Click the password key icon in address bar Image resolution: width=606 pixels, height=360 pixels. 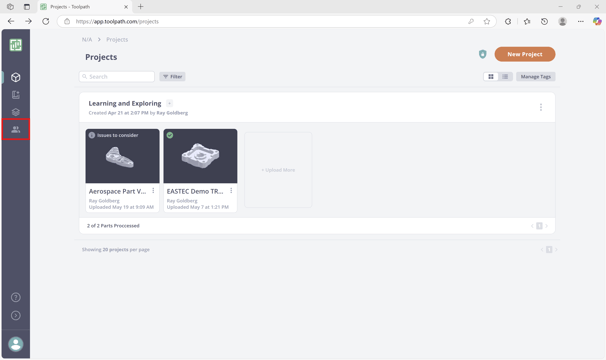tap(471, 21)
